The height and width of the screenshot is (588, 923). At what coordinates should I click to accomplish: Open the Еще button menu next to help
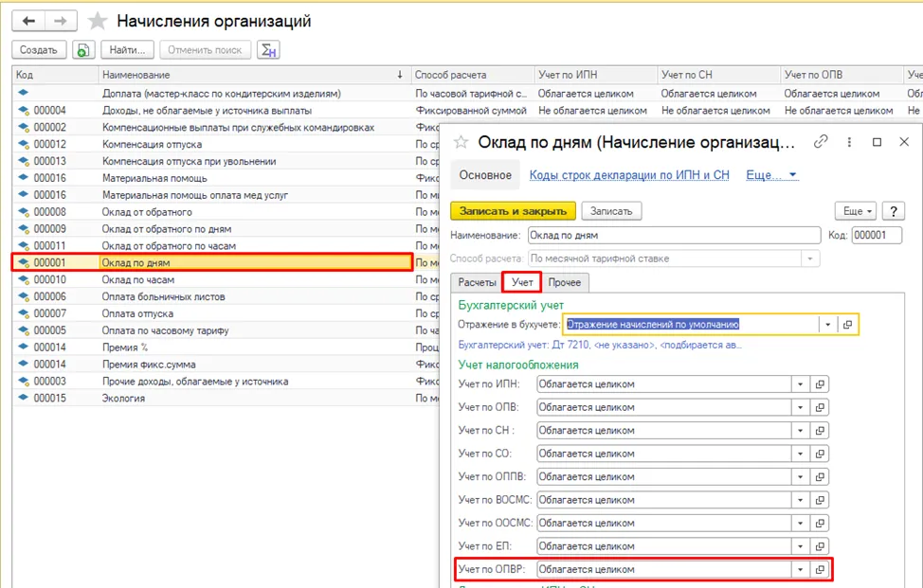tap(856, 211)
